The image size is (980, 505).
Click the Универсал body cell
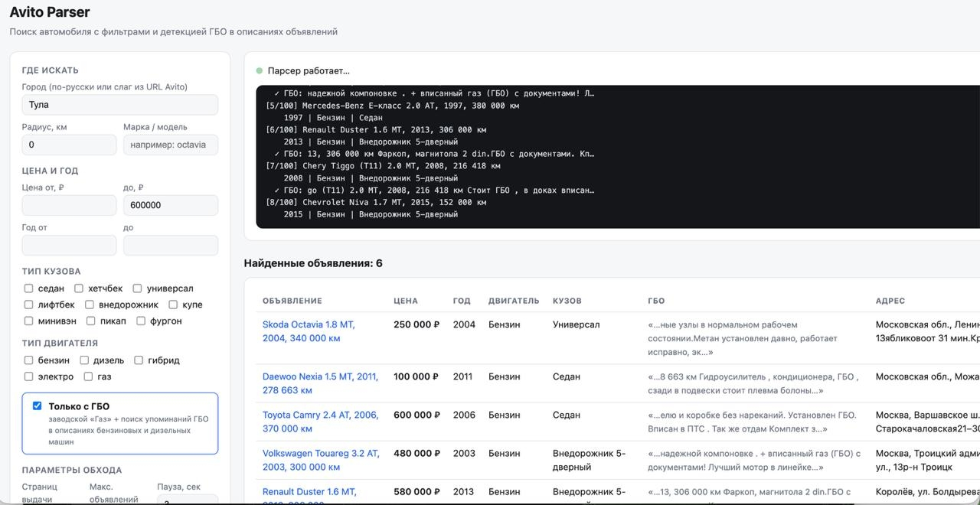tap(576, 324)
